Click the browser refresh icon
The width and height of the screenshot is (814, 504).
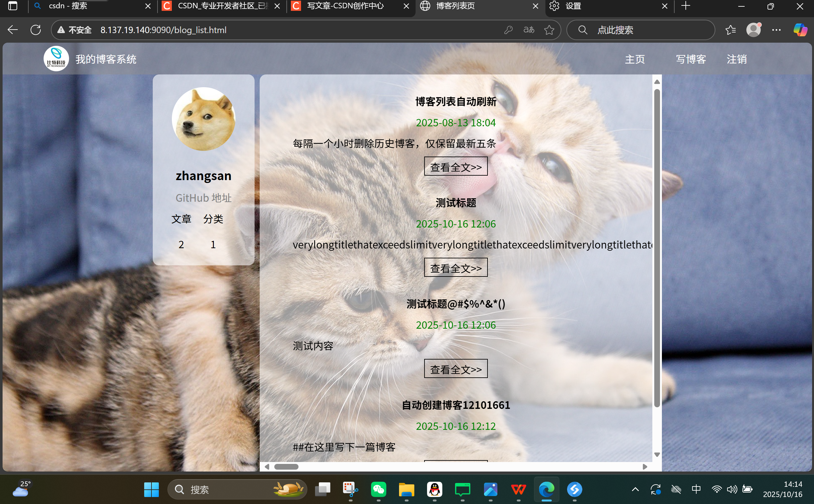click(36, 30)
